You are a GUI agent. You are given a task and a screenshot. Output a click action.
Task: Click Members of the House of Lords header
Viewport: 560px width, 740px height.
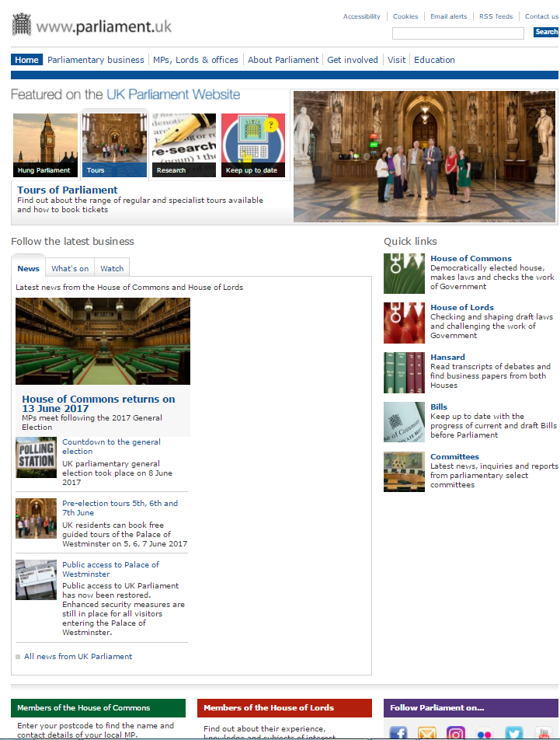tap(284, 708)
